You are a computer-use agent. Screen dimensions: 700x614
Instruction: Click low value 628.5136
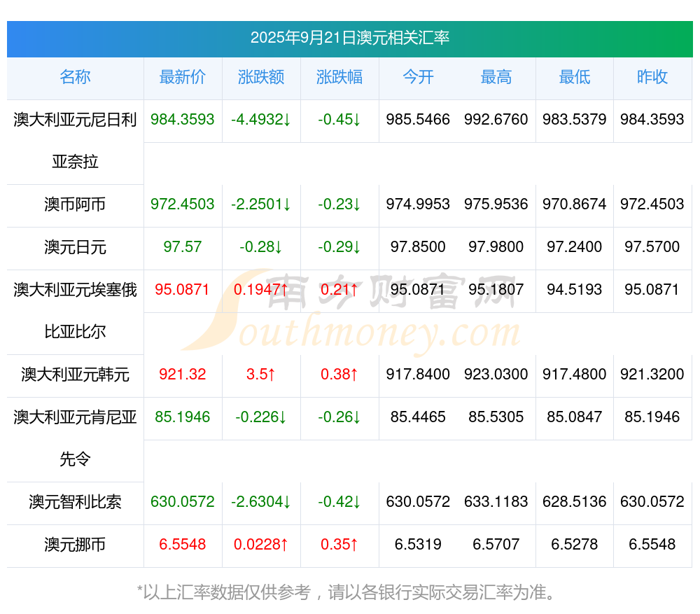click(x=575, y=502)
